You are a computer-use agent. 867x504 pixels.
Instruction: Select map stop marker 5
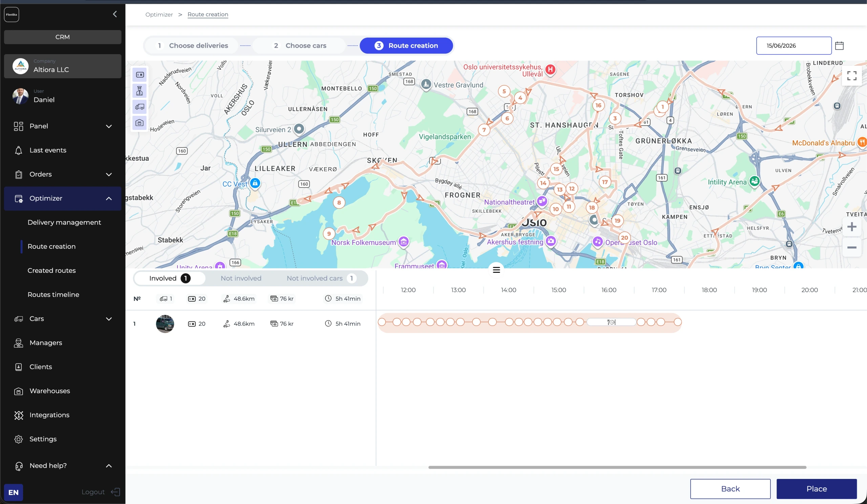[504, 91]
